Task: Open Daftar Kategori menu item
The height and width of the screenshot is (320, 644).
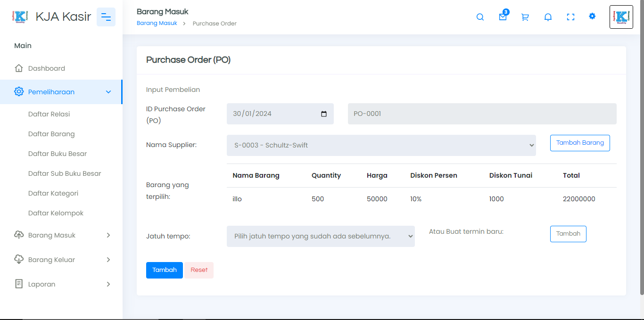Action: point(53,193)
